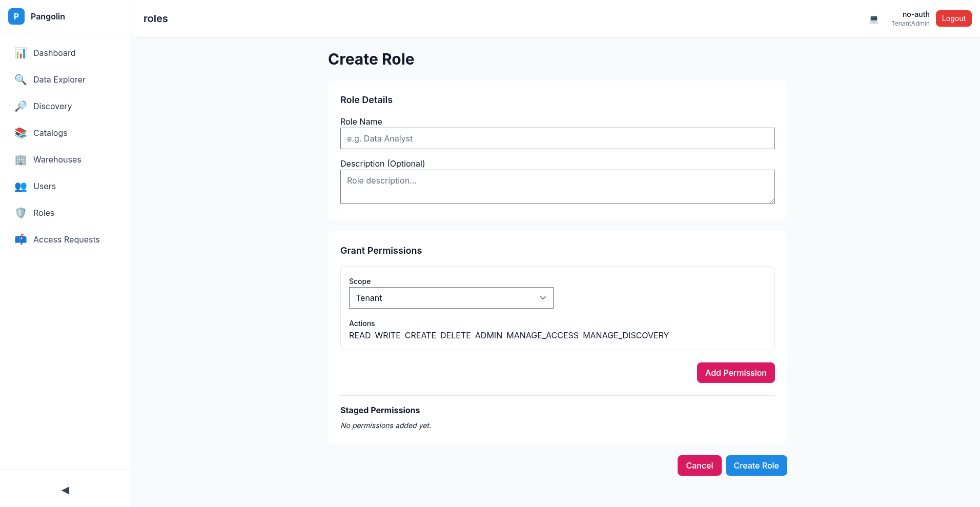The image size is (980, 507).
Task: Select the Dashboard bar-chart icon
Action: click(21, 53)
